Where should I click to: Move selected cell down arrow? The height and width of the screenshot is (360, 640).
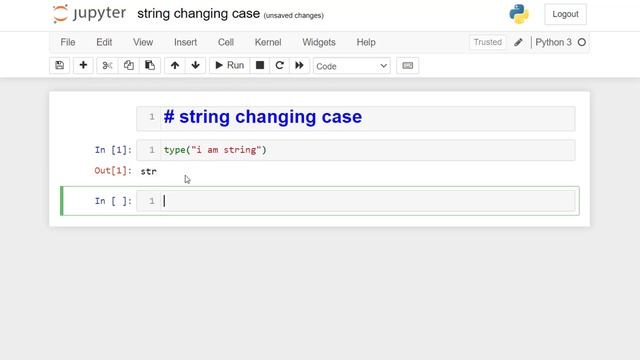(196, 65)
